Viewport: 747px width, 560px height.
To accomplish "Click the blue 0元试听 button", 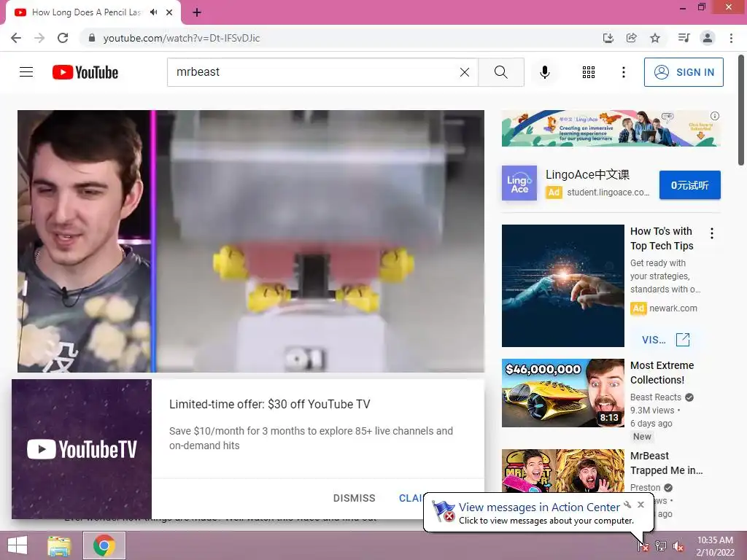I will coord(690,185).
